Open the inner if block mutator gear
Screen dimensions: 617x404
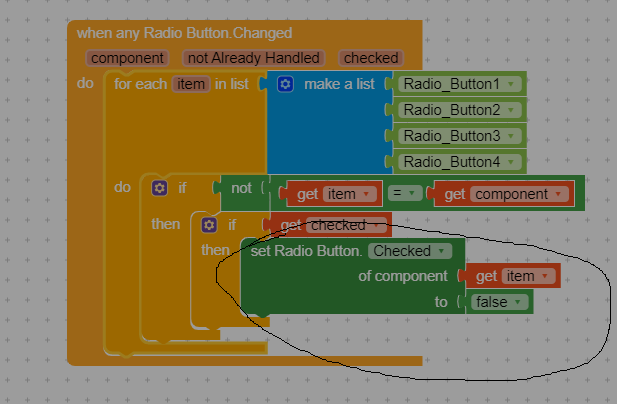pyautogui.click(x=209, y=225)
